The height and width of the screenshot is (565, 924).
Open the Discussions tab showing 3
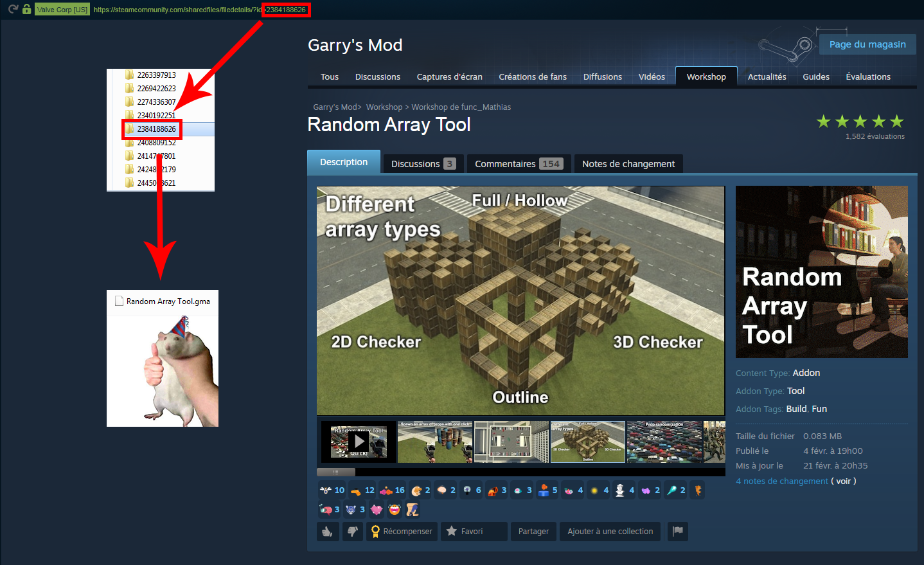point(423,164)
